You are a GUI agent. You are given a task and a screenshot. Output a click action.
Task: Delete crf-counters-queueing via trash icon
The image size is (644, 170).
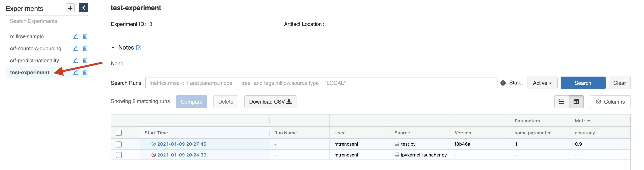tap(85, 48)
